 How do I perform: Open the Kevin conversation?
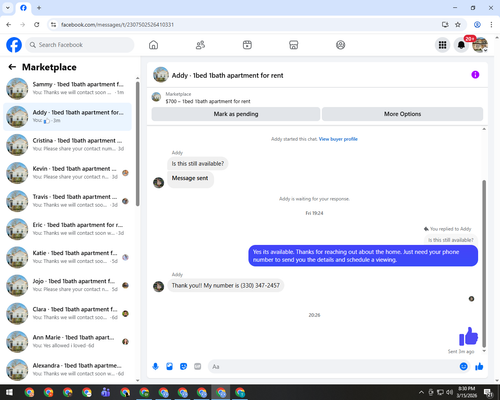[x=67, y=173]
